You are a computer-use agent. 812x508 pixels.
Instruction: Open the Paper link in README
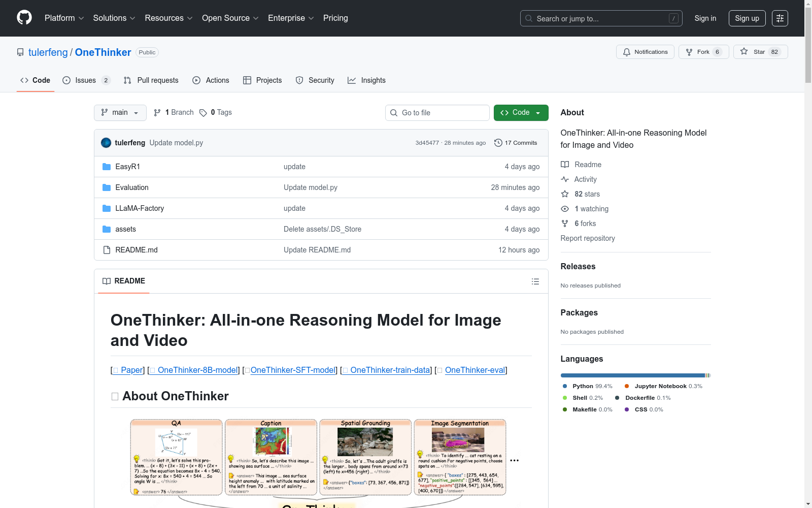click(x=128, y=370)
